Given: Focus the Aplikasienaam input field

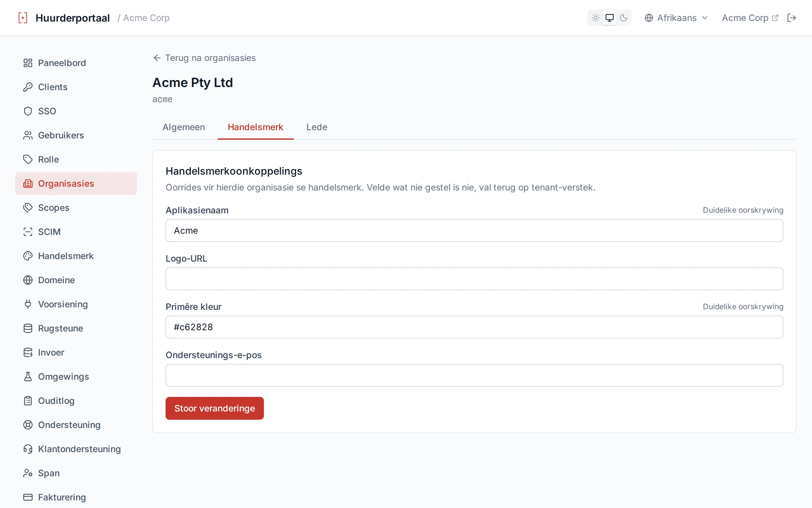Looking at the screenshot, I should point(475,231).
